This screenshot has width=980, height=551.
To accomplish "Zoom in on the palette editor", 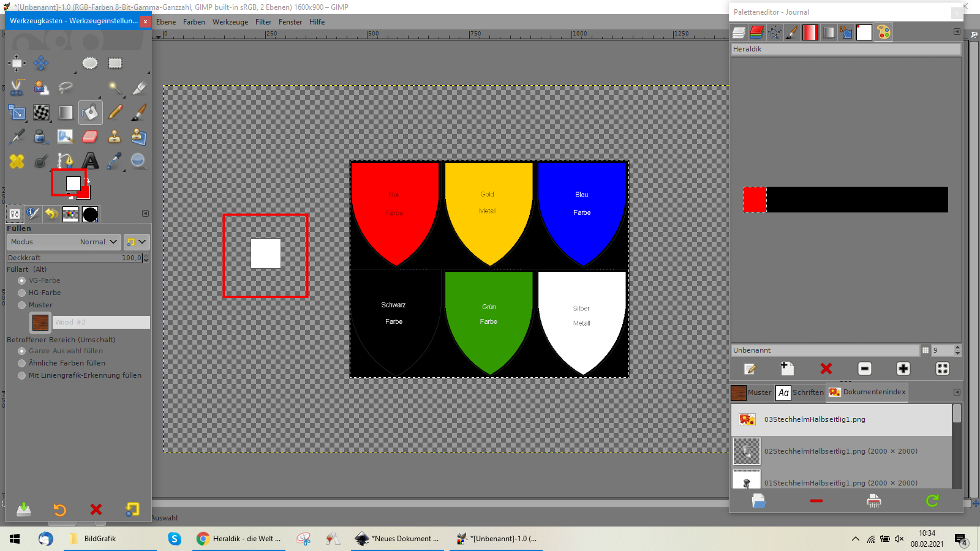I will tap(903, 369).
